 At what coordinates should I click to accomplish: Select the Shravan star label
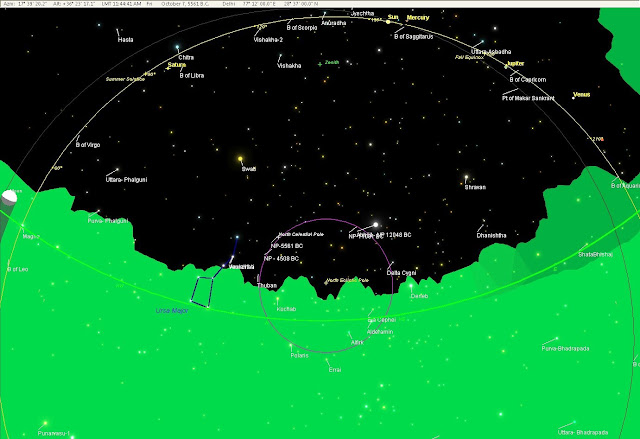pyautogui.click(x=475, y=187)
